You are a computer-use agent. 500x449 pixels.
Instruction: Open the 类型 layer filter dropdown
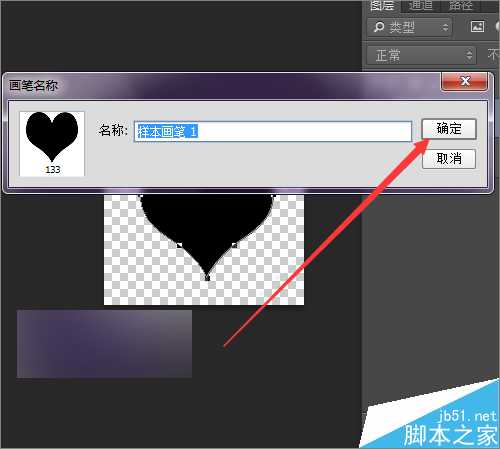(x=410, y=27)
